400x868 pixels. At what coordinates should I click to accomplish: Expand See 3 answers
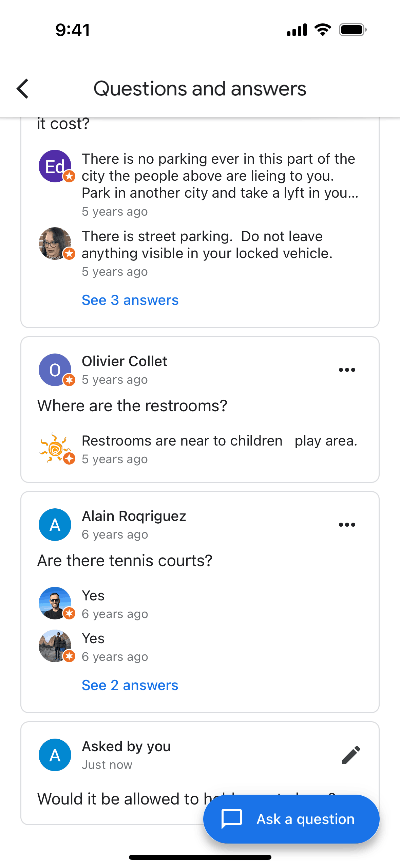[x=130, y=300]
